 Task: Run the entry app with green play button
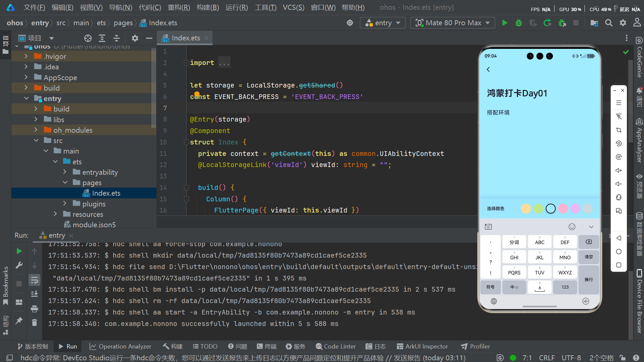click(504, 23)
